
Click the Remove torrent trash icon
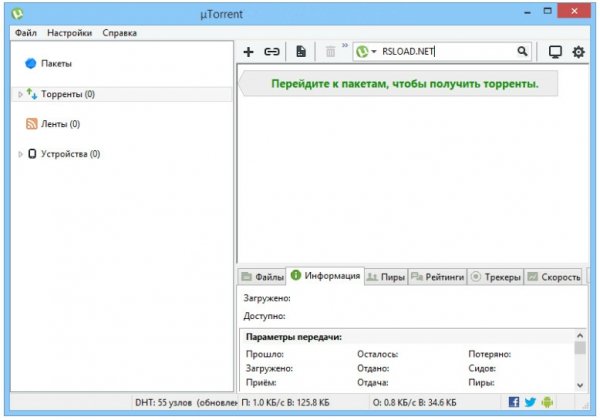[x=330, y=52]
